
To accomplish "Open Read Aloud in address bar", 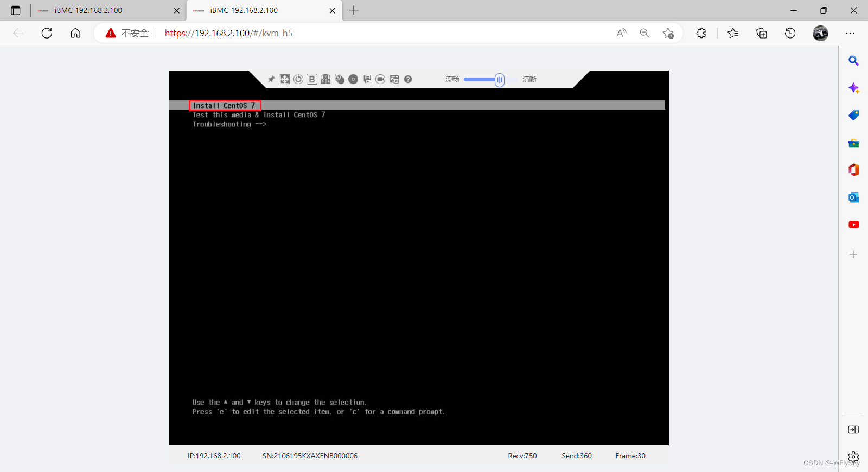I will click(622, 33).
